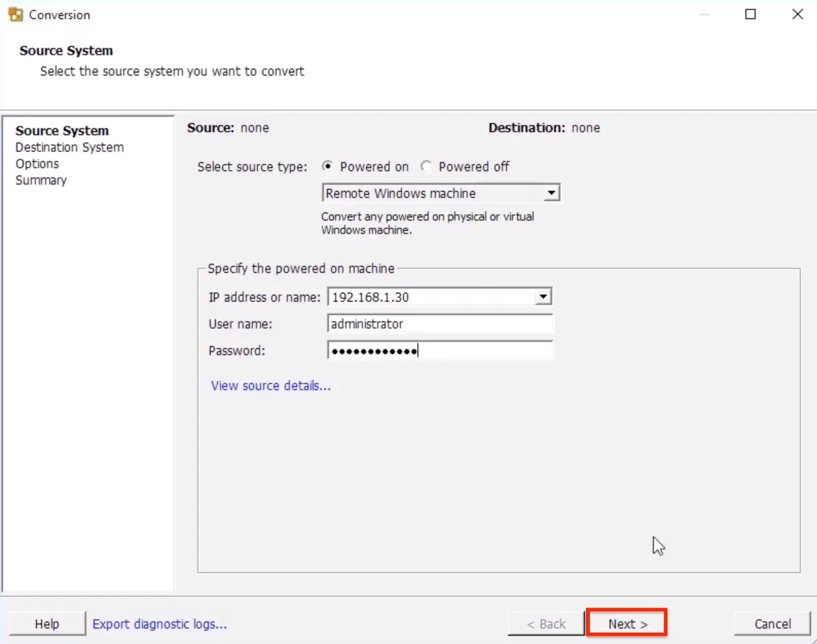The height and width of the screenshot is (644, 817).
Task: Click View source details link
Action: pyautogui.click(x=270, y=386)
